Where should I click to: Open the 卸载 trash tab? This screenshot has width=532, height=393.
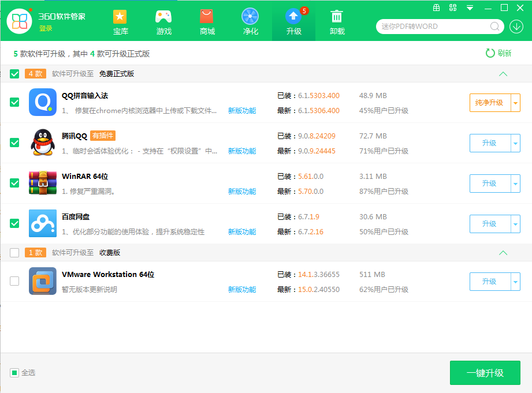[337, 23]
